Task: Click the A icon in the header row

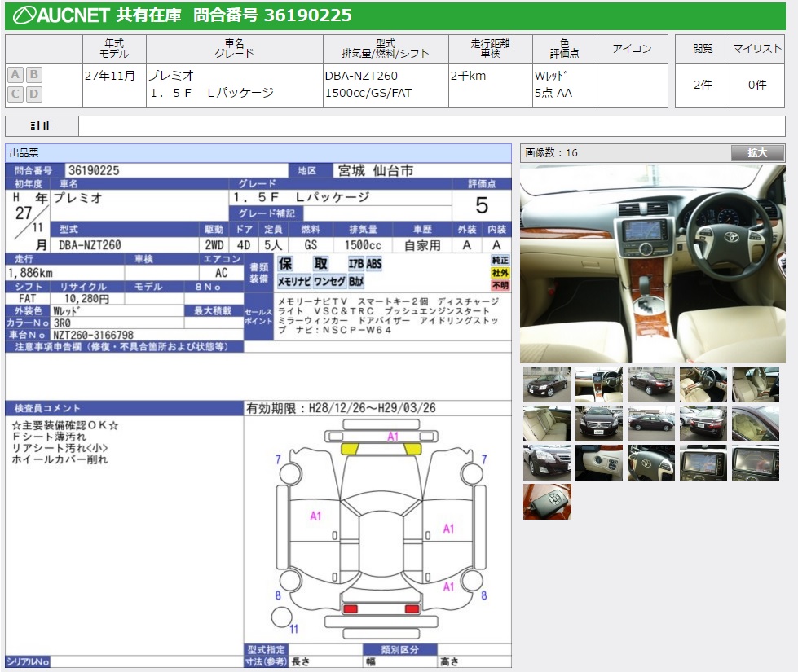Action: [15, 75]
